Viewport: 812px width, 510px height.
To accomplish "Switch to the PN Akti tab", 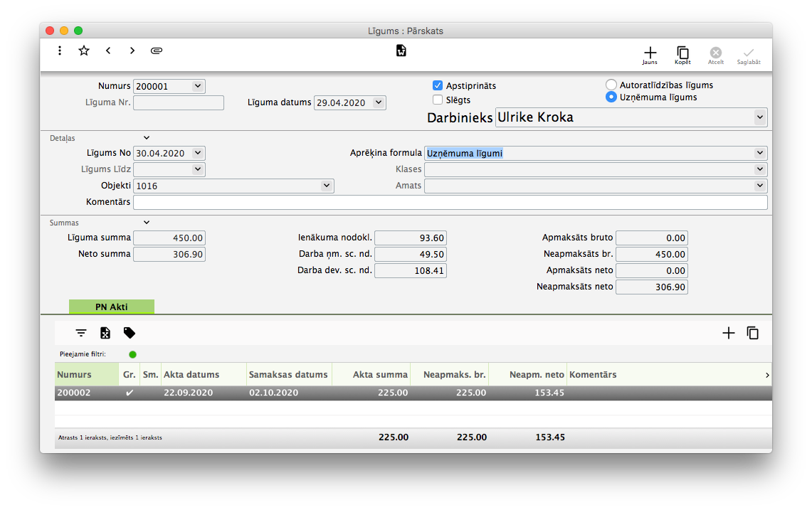I will [x=112, y=307].
